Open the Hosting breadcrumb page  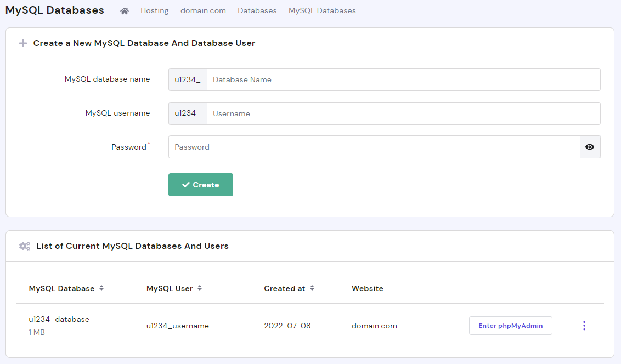[154, 10]
